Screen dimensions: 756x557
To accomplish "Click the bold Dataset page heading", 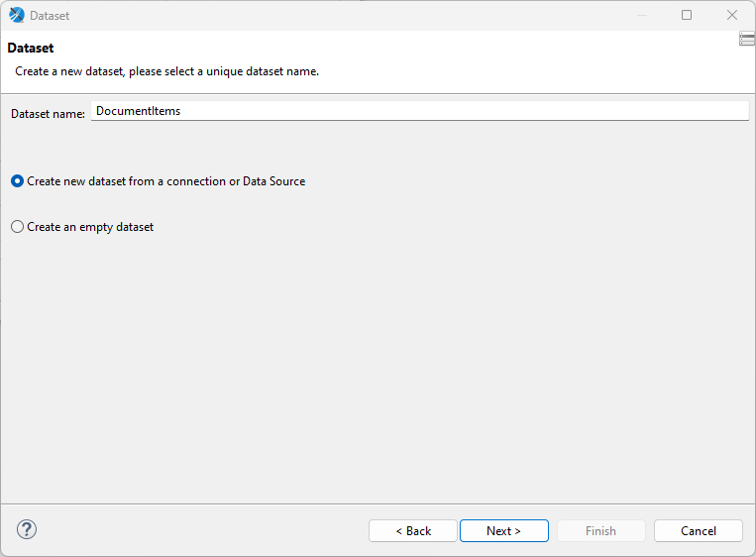I will pos(31,48).
